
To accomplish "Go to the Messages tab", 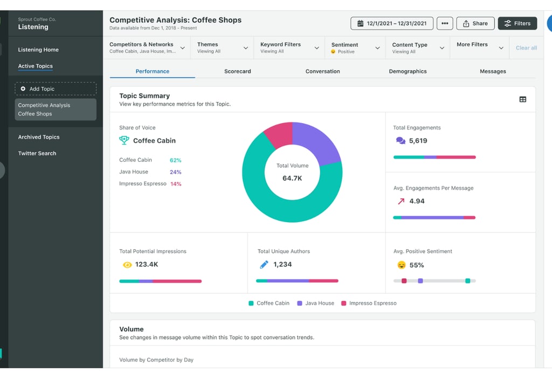I will pyautogui.click(x=493, y=71).
